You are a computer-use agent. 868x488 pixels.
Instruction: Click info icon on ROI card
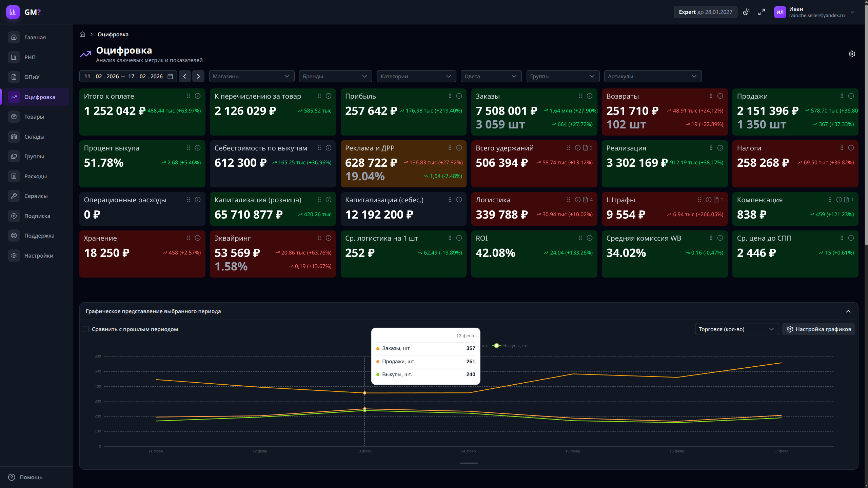pyautogui.click(x=590, y=238)
